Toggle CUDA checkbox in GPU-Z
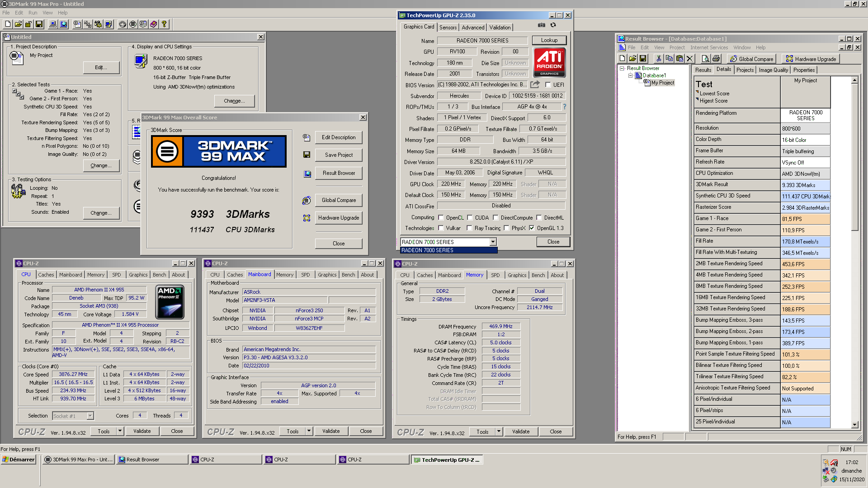868x488 pixels. (x=470, y=218)
